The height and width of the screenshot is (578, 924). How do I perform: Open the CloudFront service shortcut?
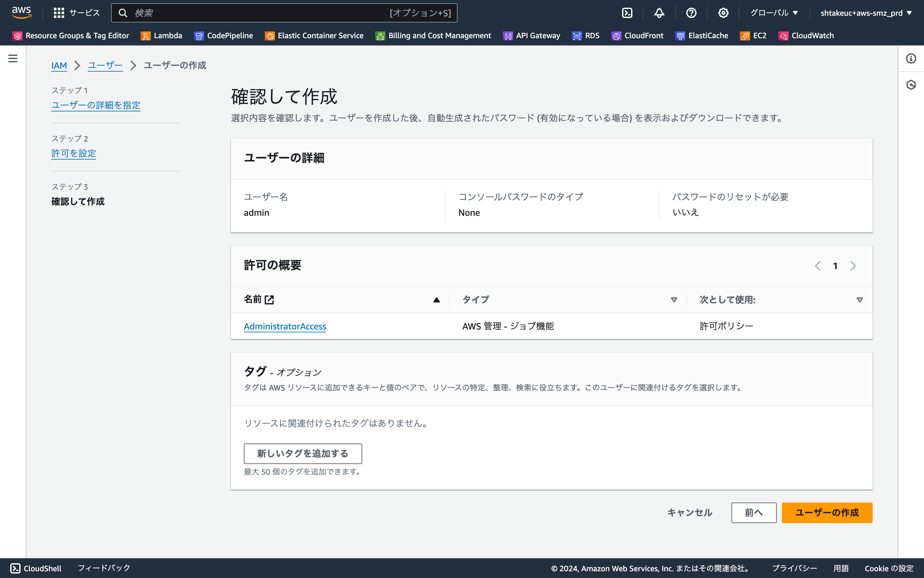(637, 36)
